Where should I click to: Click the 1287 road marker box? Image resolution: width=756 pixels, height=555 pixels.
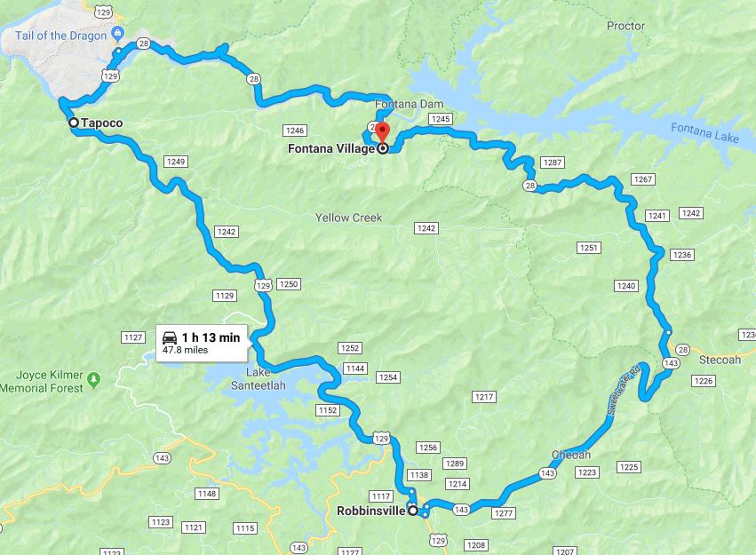(553, 163)
